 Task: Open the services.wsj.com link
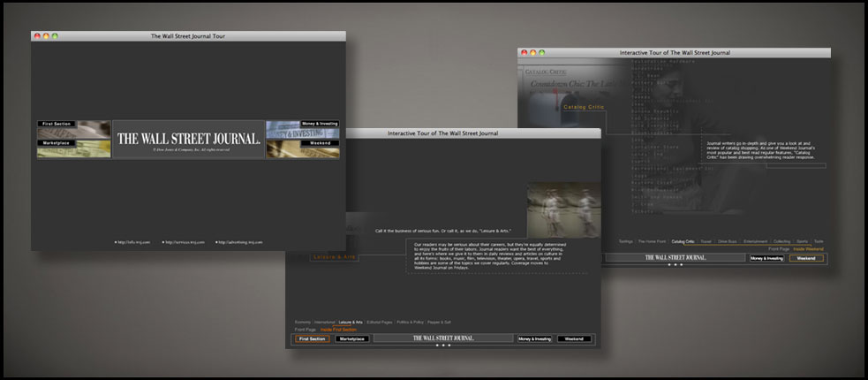[x=183, y=241]
